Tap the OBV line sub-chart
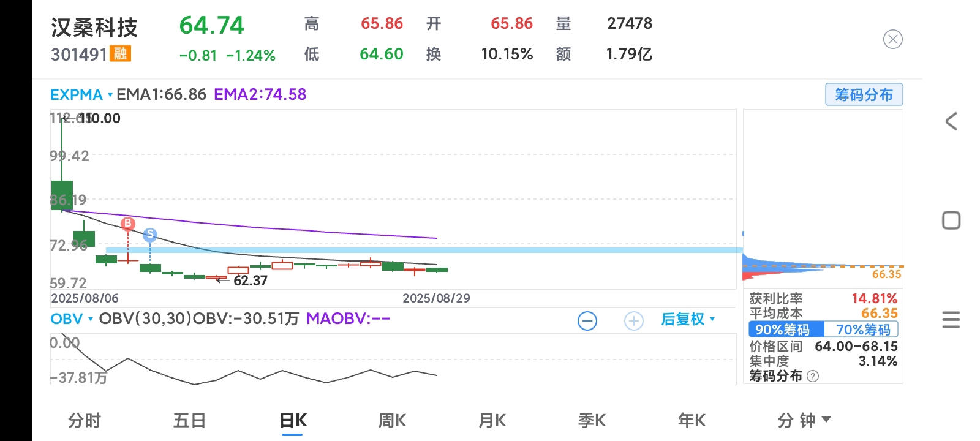 [393, 360]
